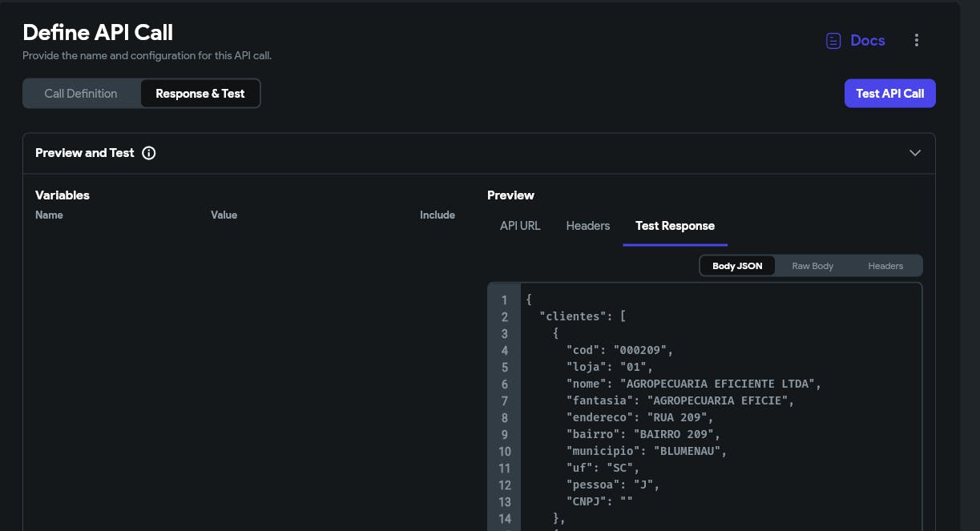
Task: Show the API URL preview tab
Action: (x=520, y=226)
